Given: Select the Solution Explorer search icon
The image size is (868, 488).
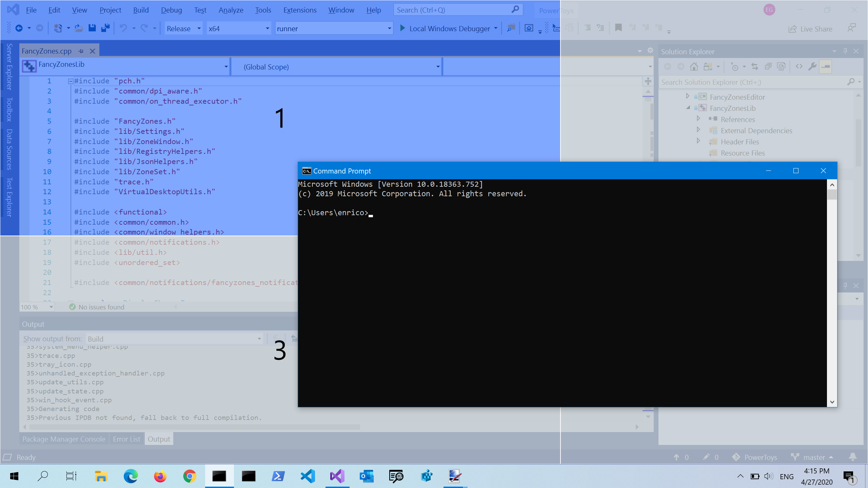Looking at the screenshot, I should click(x=849, y=82).
